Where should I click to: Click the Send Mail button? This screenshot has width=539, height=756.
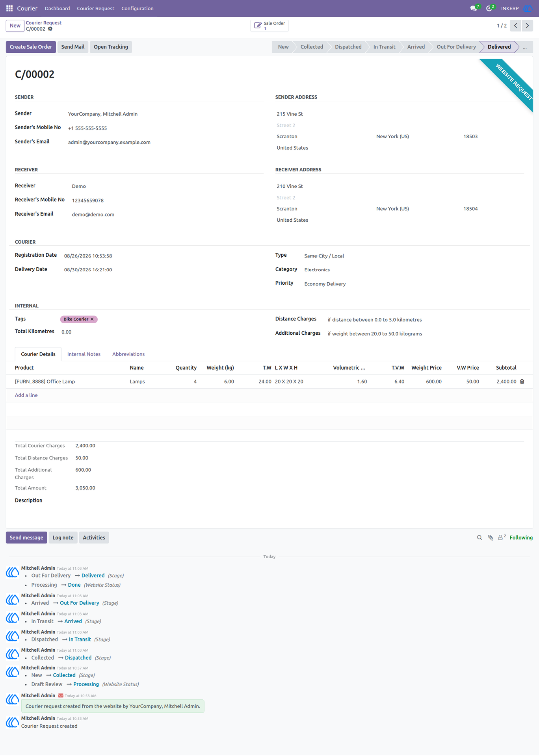(x=73, y=47)
